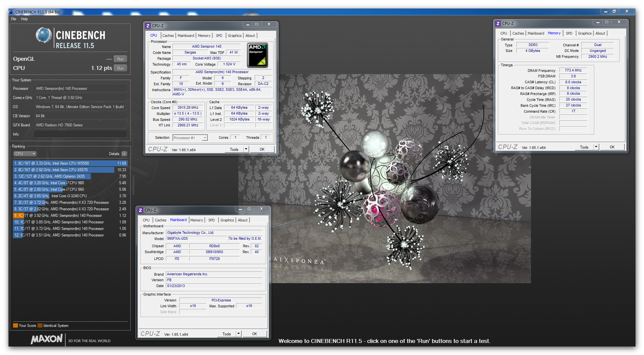Click Core Speed value 3915.28 MHz
The height and width of the screenshot is (355, 644).
tap(188, 108)
